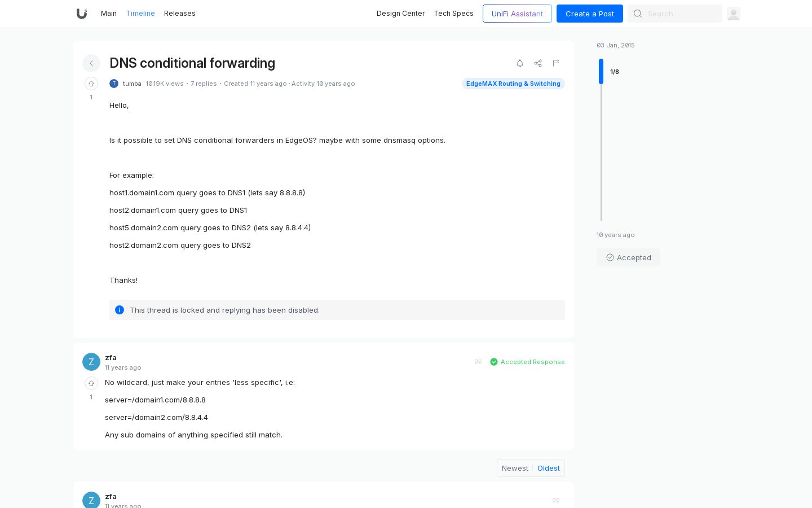
Task: Click the 1/8 post position indicator
Action: pyautogui.click(x=615, y=72)
